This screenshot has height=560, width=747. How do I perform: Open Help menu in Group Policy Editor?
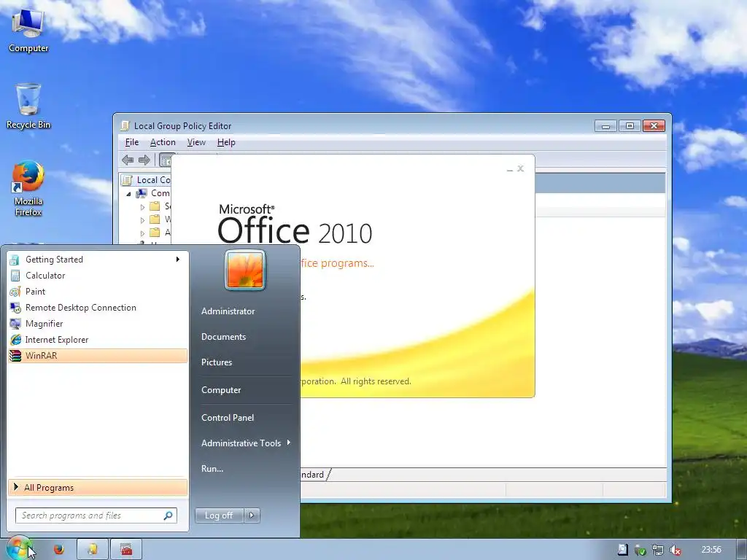click(226, 142)
